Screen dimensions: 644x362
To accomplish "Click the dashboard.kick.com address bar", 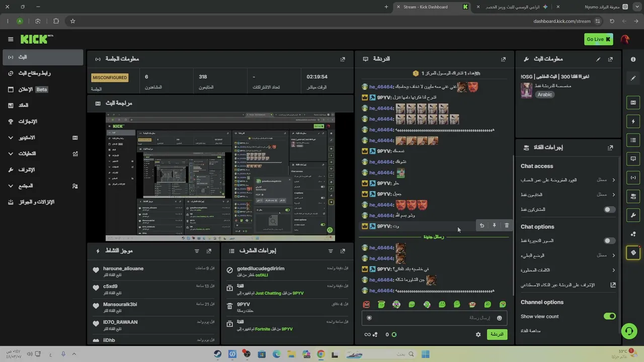I will [562, 21].
